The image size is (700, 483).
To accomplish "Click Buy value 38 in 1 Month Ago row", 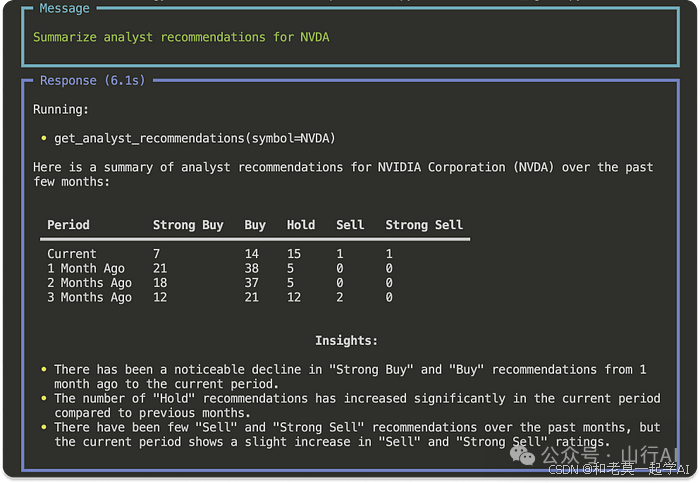I will click(251, 268).
